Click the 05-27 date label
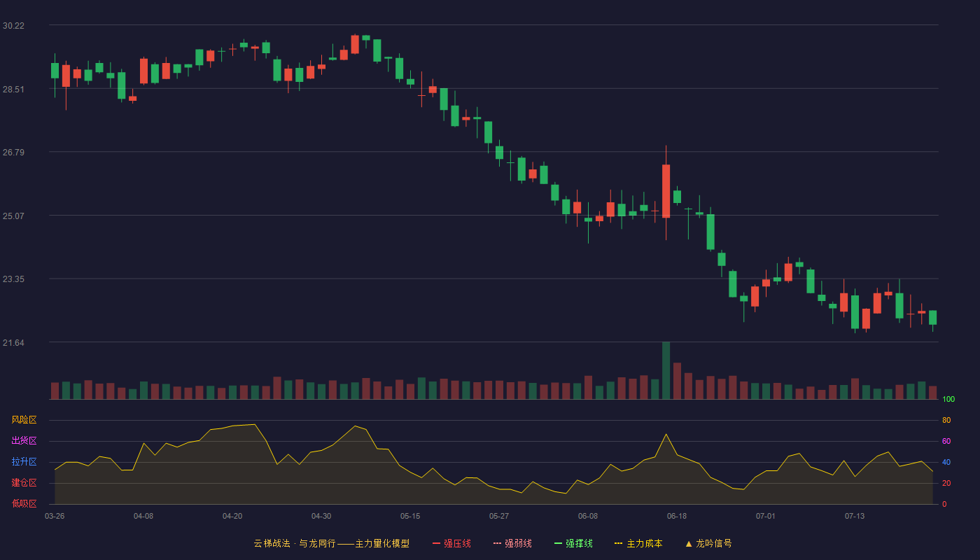 click(499, 516)
